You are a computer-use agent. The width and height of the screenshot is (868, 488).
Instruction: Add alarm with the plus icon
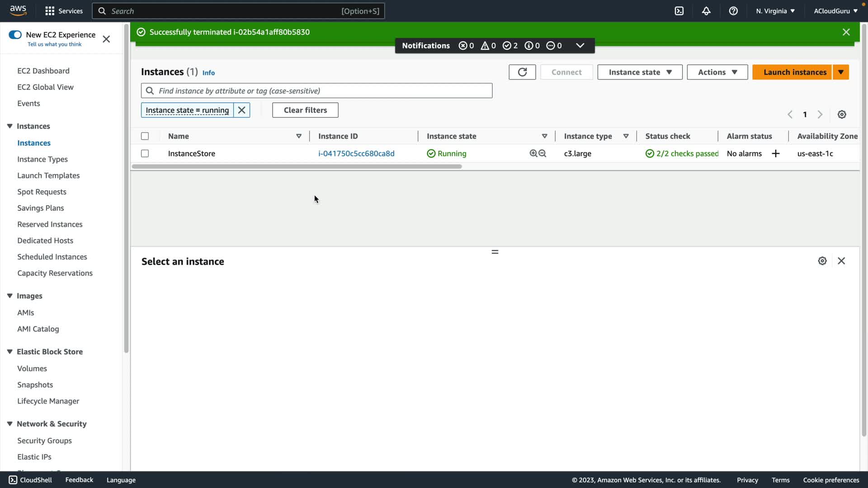(x=776, y=154)
